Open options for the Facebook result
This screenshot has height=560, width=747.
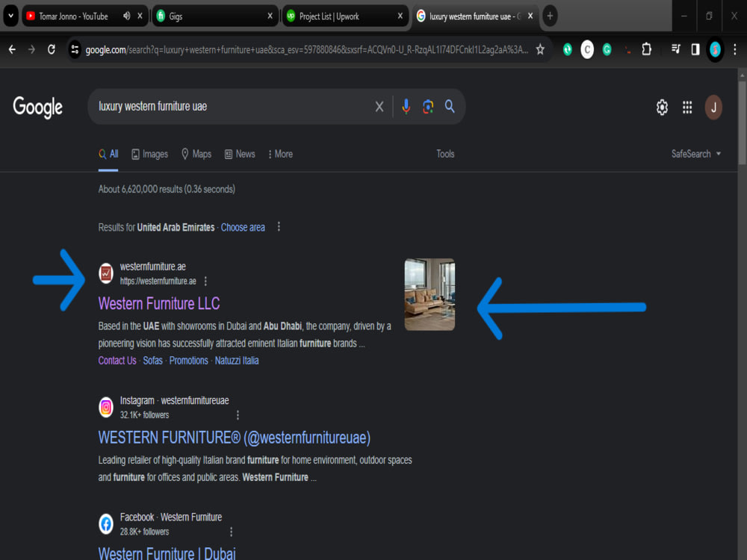point(231,532)
